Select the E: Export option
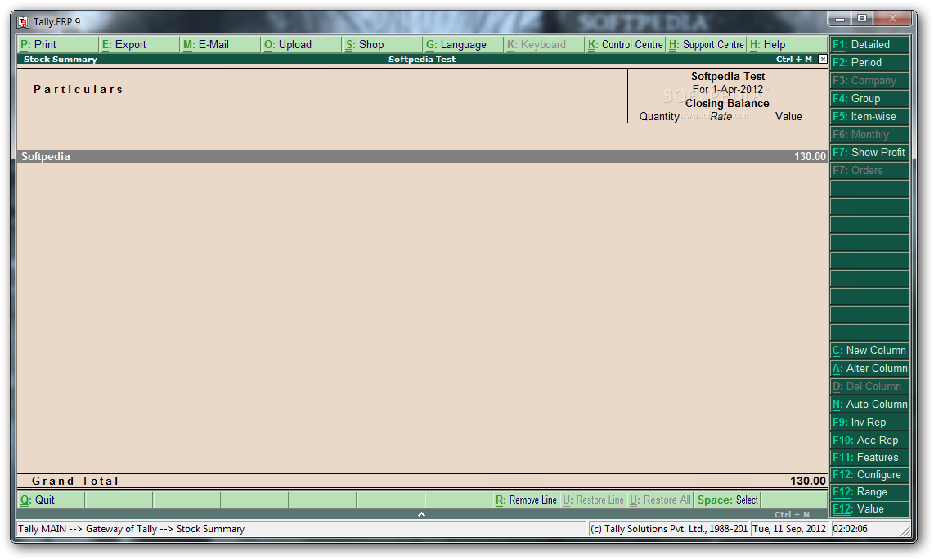Image resolution: width=934 pixels, height=560 pixels. (x=139, y=45)
